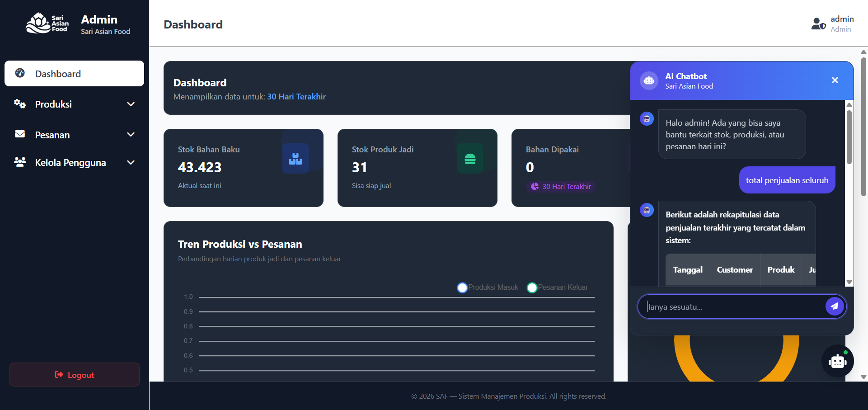
Task: Click the Kelola Pengguna users icon
Action: (x=20, y=162)
